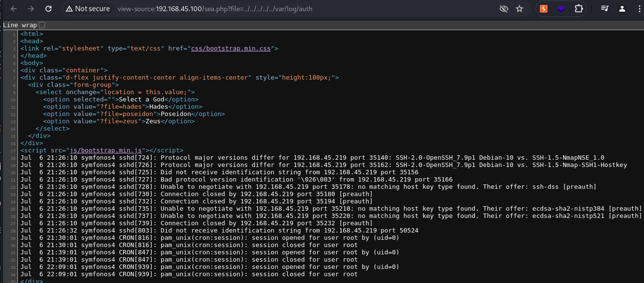The image size is (644, 283).
Task: Click log entry with SSH-1.5-Nmap-SSH1-Hostkey
Action: 324,165
